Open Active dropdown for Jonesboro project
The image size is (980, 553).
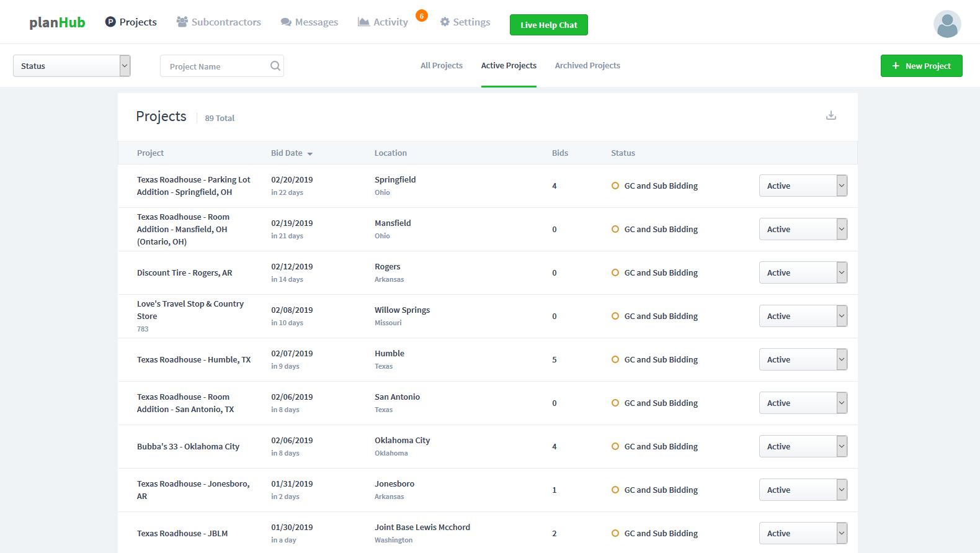(x=803, y=490)
